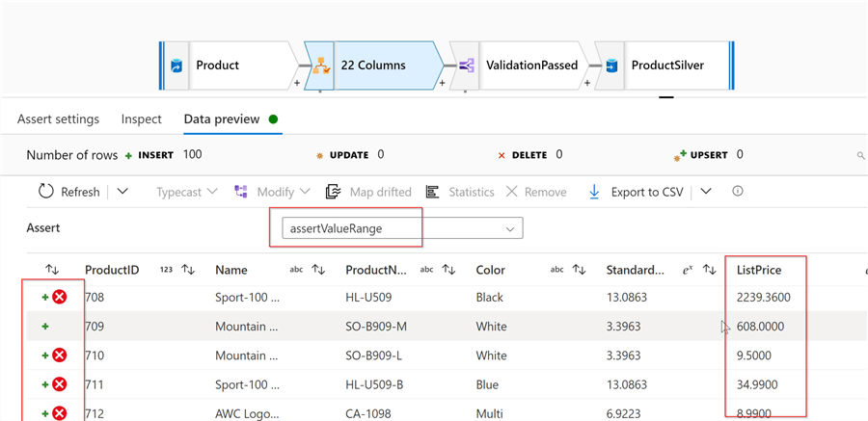Sort by the Standard... column arrows

click(710, 270)
